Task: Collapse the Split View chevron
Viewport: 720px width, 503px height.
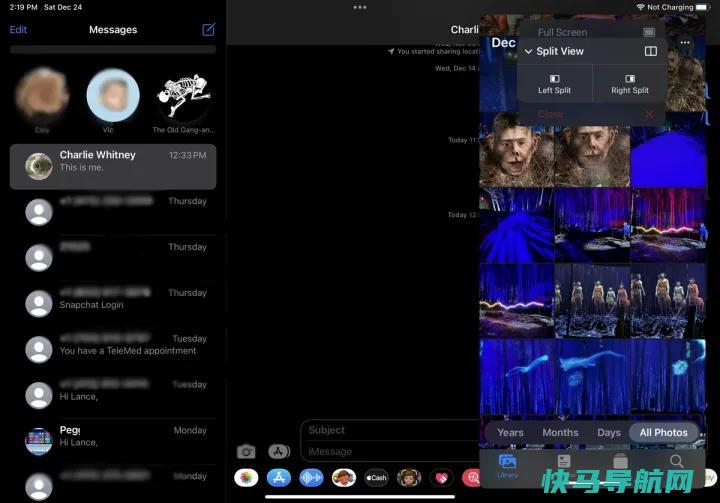Action: coord(529,51)
